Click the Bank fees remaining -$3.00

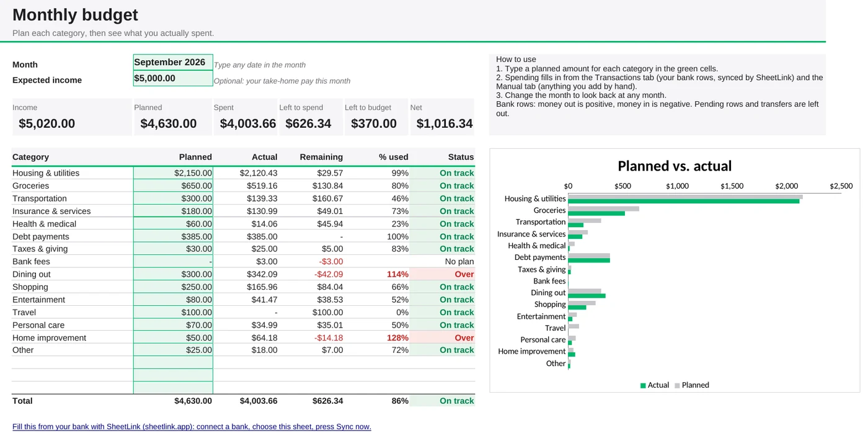click(x=331, y=262)
